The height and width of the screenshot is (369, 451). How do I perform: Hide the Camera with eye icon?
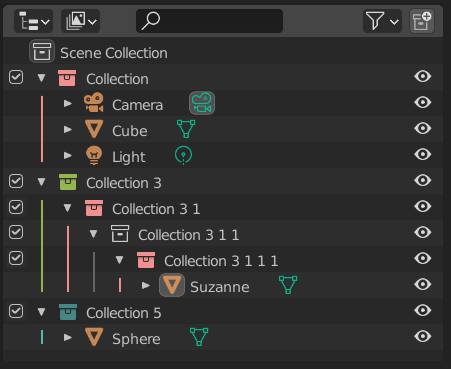coord(423,102)
